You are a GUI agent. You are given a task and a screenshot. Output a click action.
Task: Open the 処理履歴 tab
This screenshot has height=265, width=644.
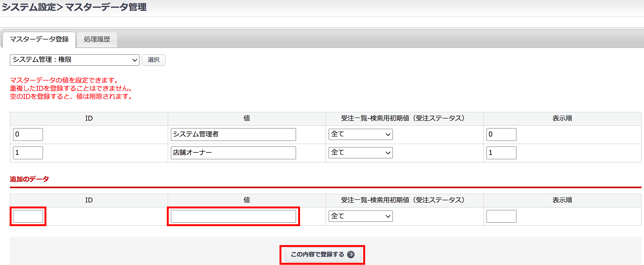coord(97,40)
